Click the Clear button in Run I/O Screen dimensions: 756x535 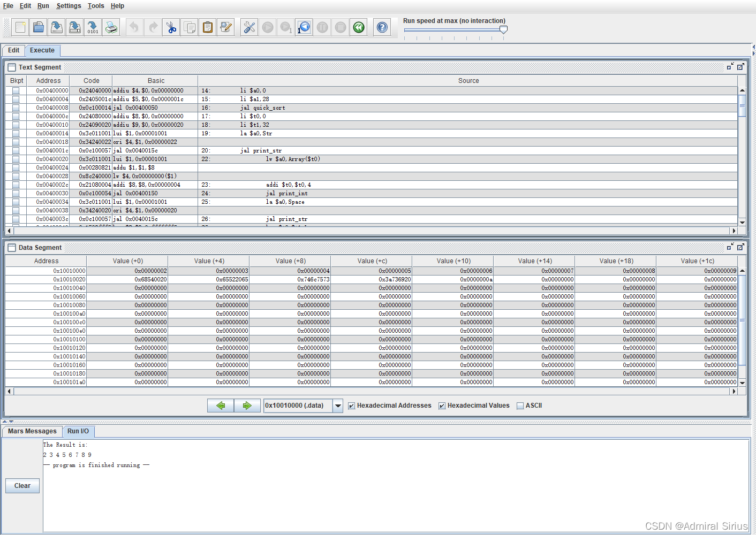point(22,486)
